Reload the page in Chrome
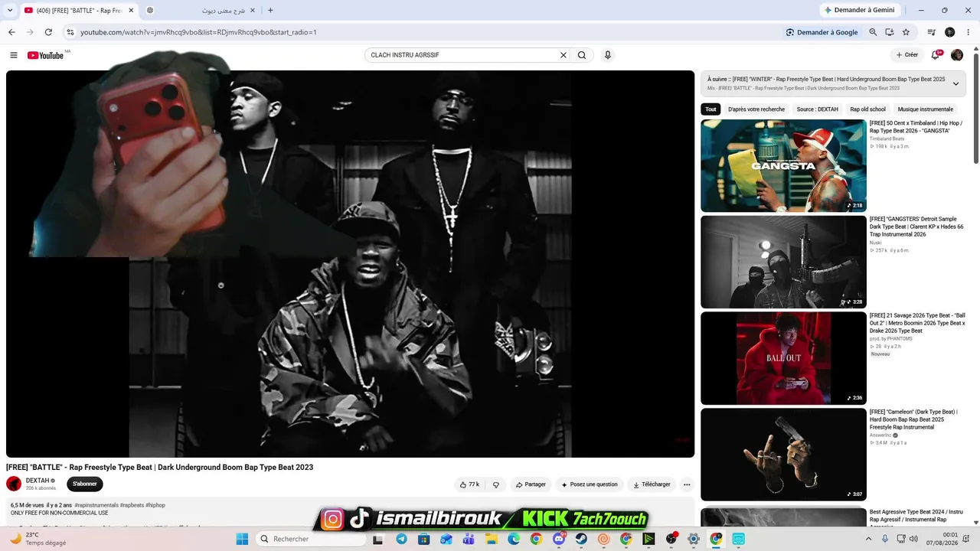Image resolution: width=980 pixels, height=551 pixels. 48,32
